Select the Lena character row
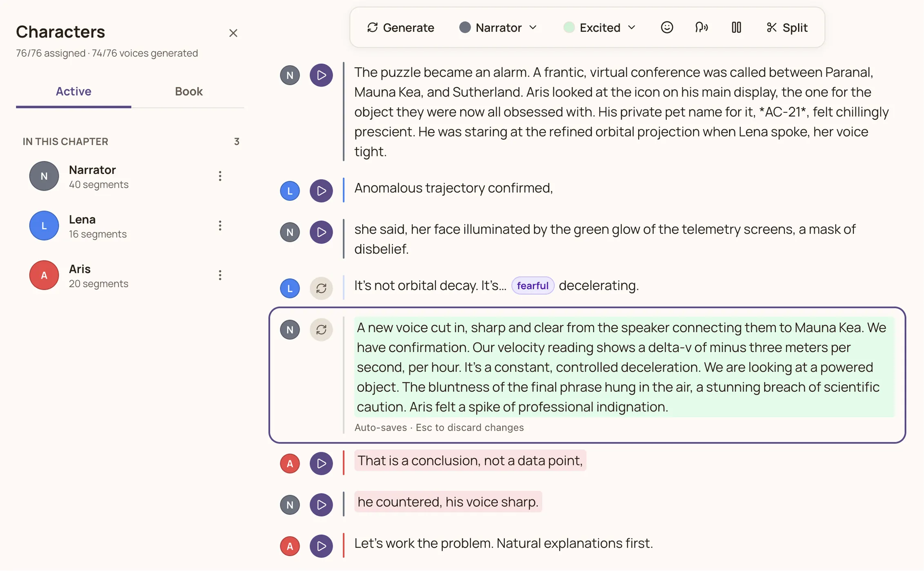 130,226
